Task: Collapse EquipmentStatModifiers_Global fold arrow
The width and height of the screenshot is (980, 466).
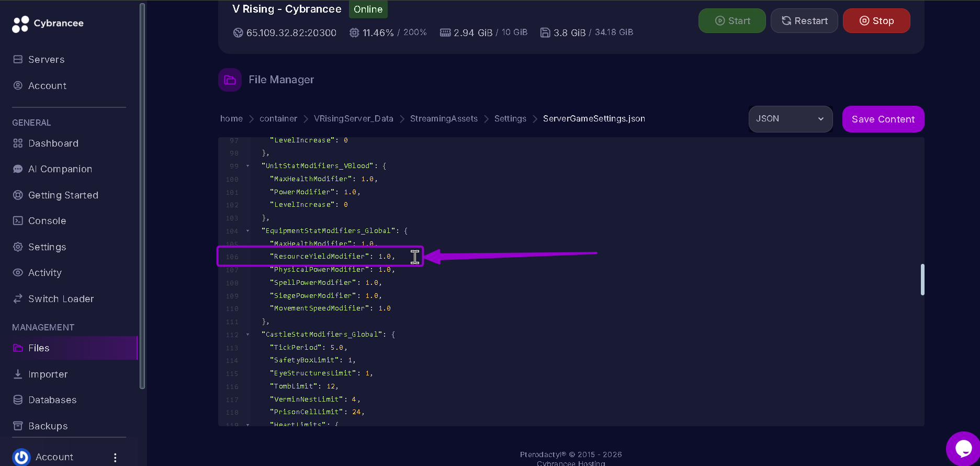Action: click(x=248, y=231)
